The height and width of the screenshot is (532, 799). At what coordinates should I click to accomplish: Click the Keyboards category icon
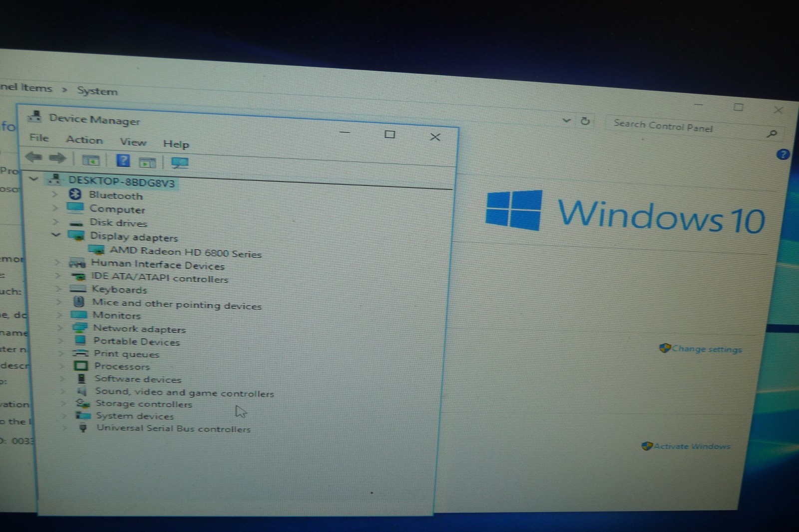pyautogui.click(x=78, y=288)
